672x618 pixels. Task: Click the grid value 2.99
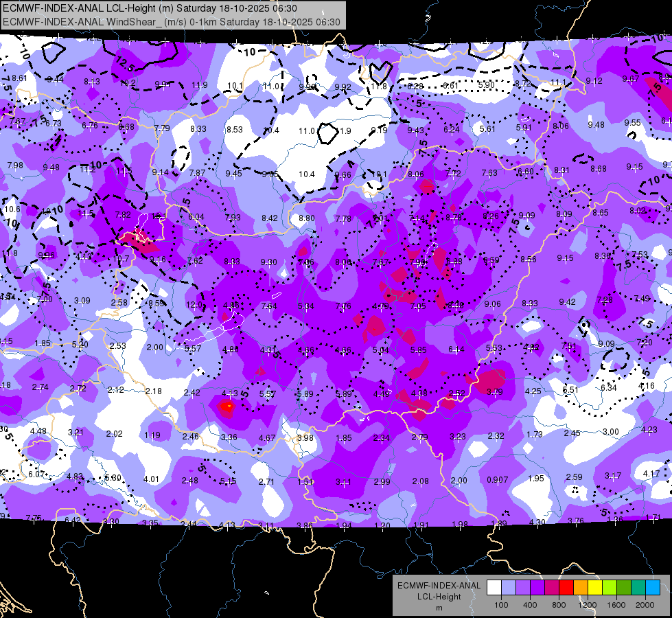(x=382, y=481)
